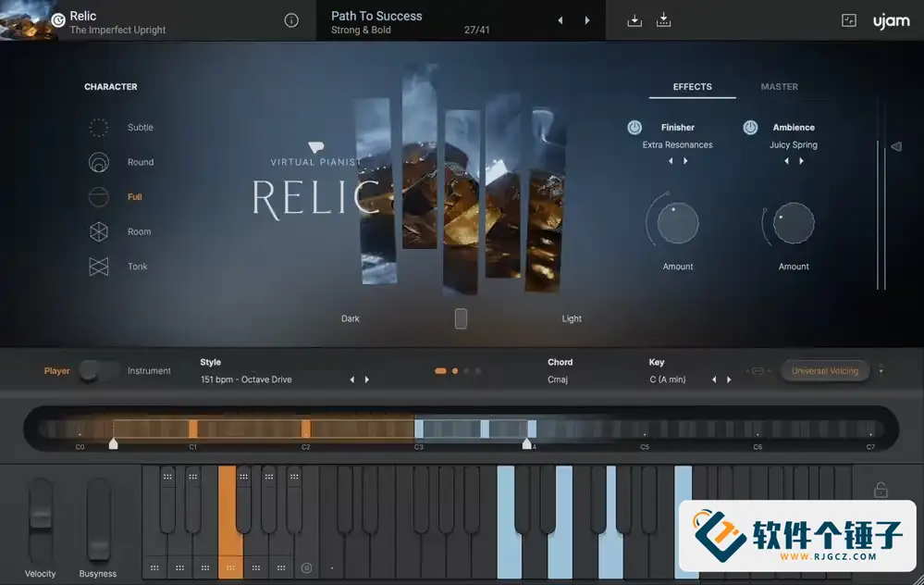Select the Subtle character icon

(99, 128)
